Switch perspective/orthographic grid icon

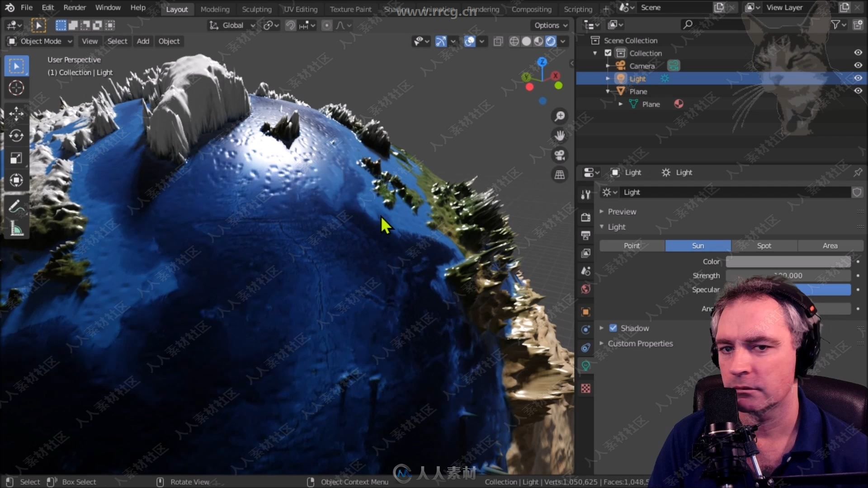point(560,174)
